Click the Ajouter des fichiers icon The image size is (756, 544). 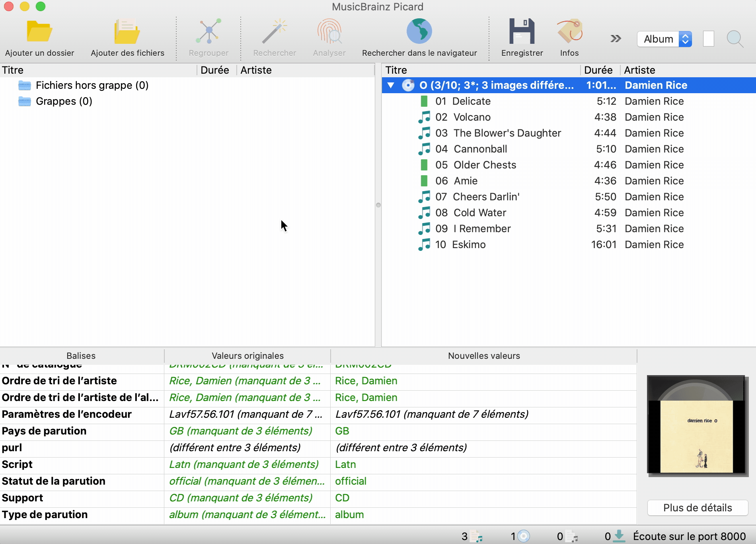point(127,31)
